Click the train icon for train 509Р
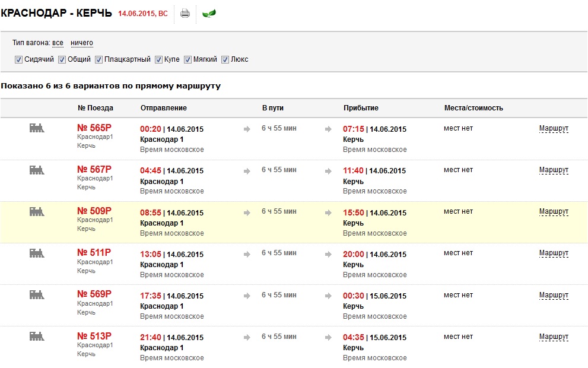The height and width of the screenshot is (368, 588). tap(37, 211)
